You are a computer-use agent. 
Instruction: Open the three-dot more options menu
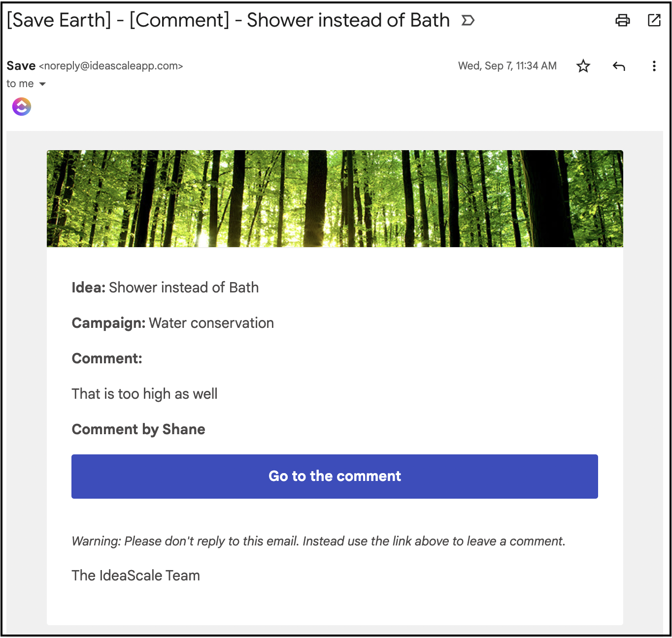pos(654,66)
